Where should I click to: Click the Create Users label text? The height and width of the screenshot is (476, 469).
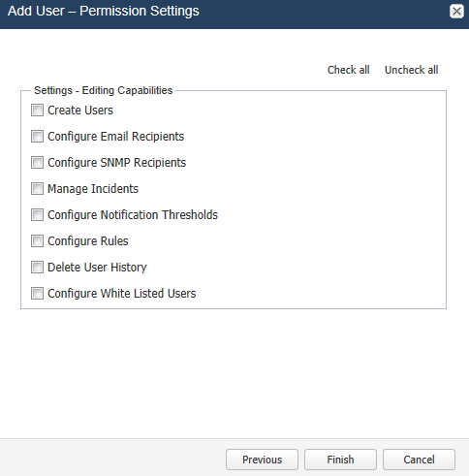[x=80, y=111]
